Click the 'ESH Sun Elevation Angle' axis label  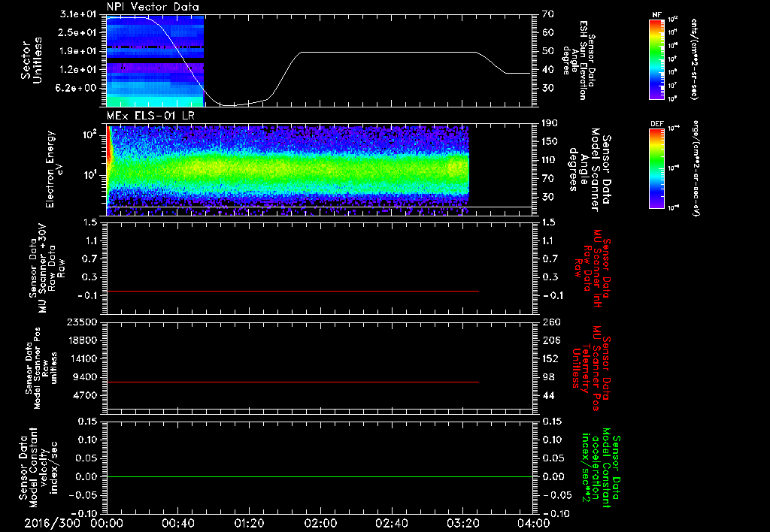[x=578, y=60]
